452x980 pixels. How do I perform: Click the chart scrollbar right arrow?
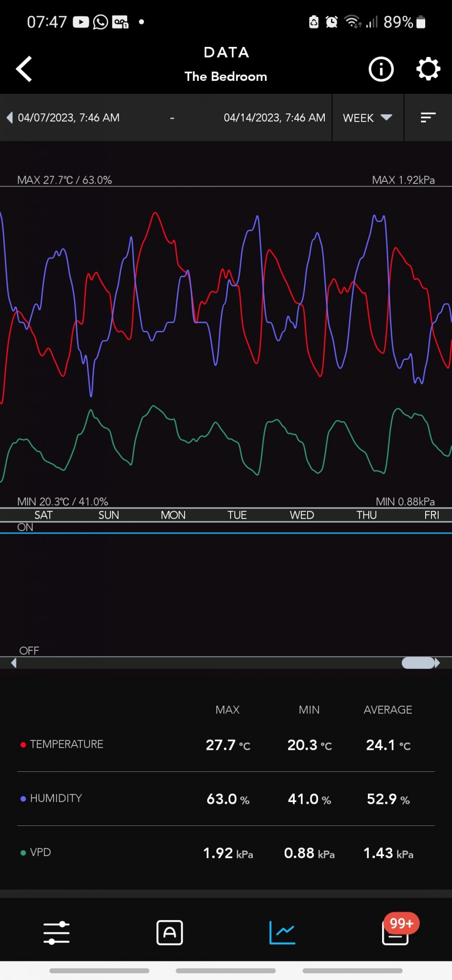(x=437, y=663)
